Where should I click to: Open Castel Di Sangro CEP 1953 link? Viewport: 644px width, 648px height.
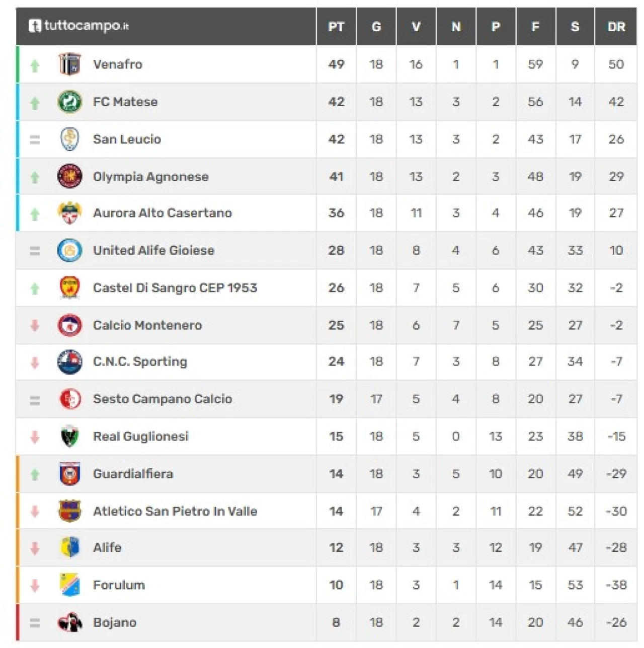(x=175, y=288)
